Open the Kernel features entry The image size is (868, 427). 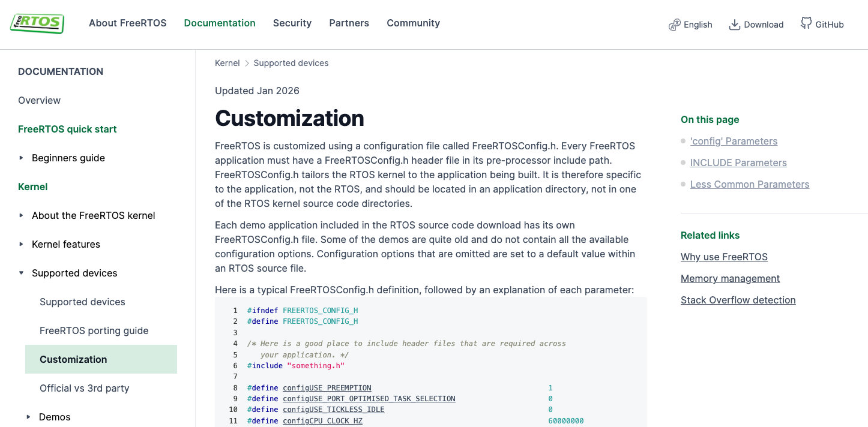66,244
